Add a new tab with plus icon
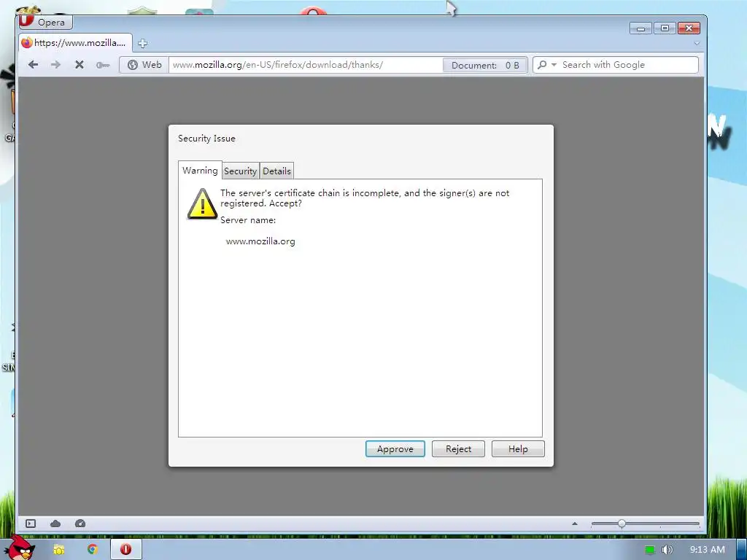The image size is (747, 560). click(x=142, y=43)
